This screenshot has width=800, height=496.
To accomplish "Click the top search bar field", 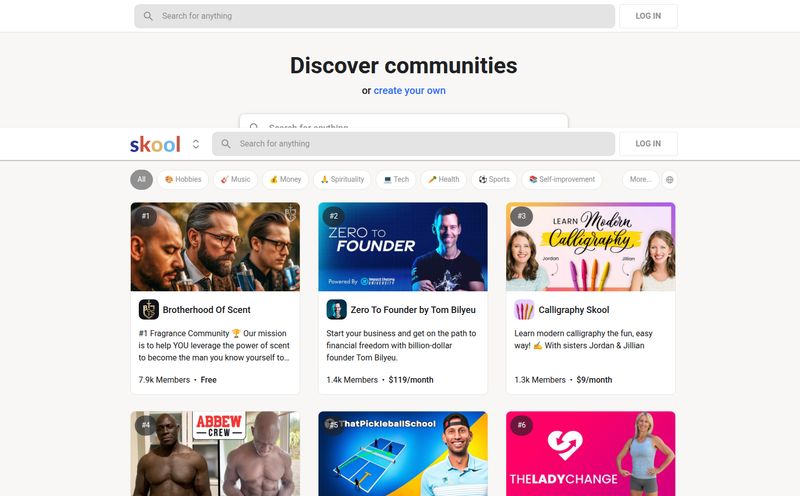I will click(374, 16).
